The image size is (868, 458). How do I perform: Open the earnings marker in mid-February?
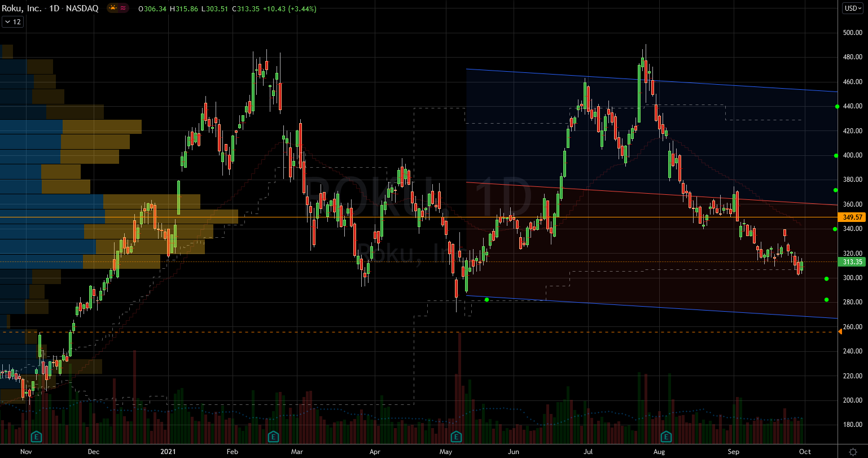coord(273,437)
